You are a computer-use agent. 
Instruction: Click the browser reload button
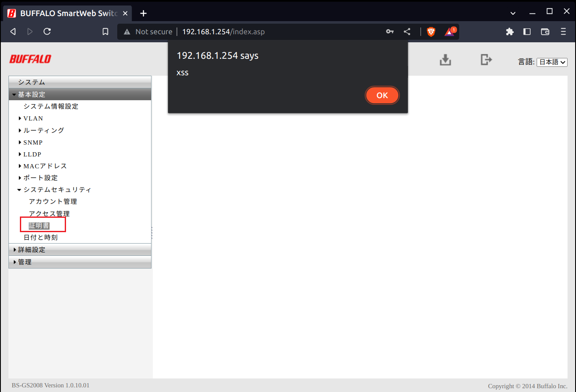[x=47, y=32]
